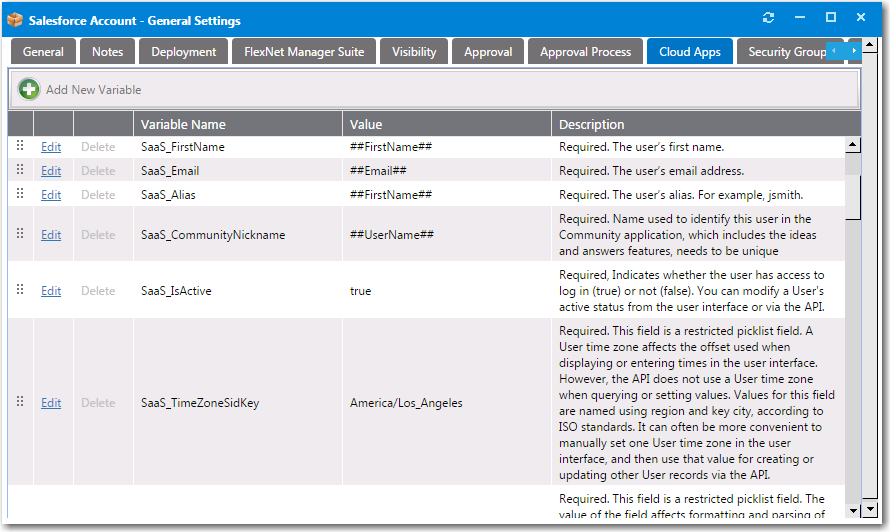The image size is (890, 532).
Task: Click the scrollbar down arrow
Action: (x=852, y=510)
